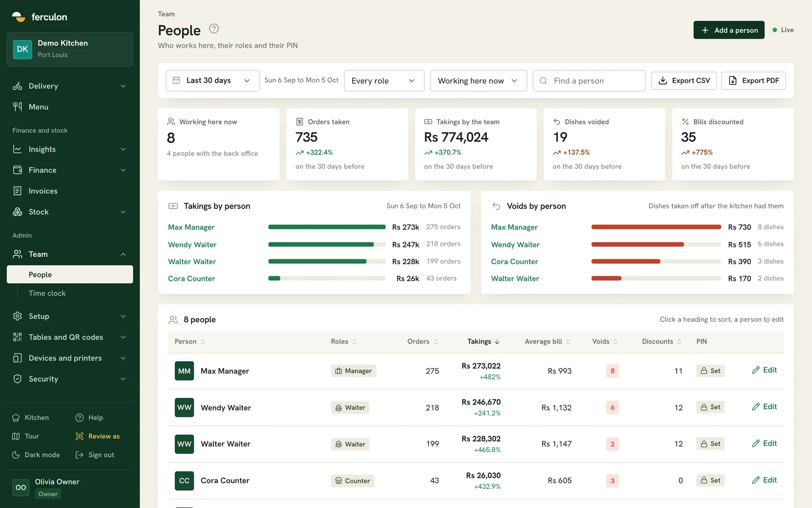Click the Invoices document icon
The image size is (812, 508).
pos(17,191)
